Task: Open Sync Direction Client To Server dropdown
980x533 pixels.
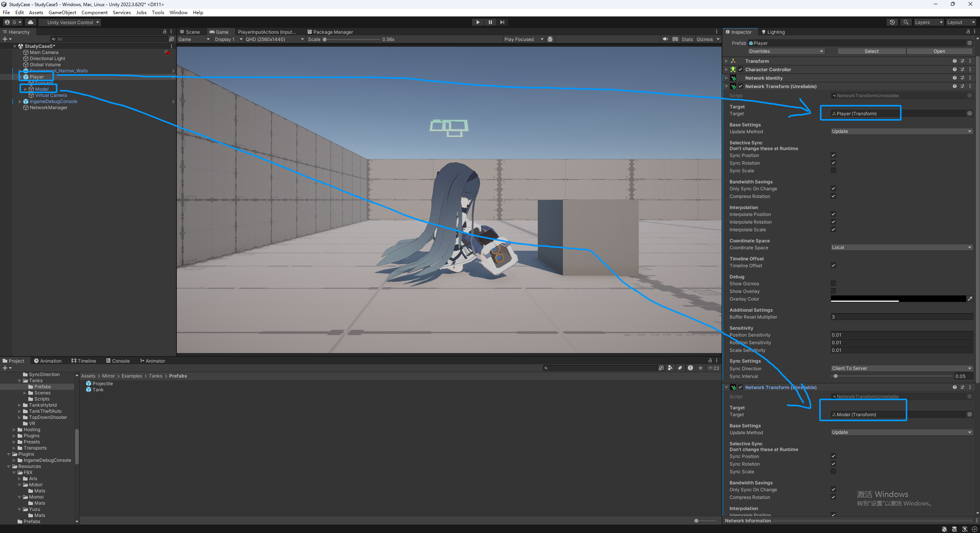Action: [x=901, y=368]
